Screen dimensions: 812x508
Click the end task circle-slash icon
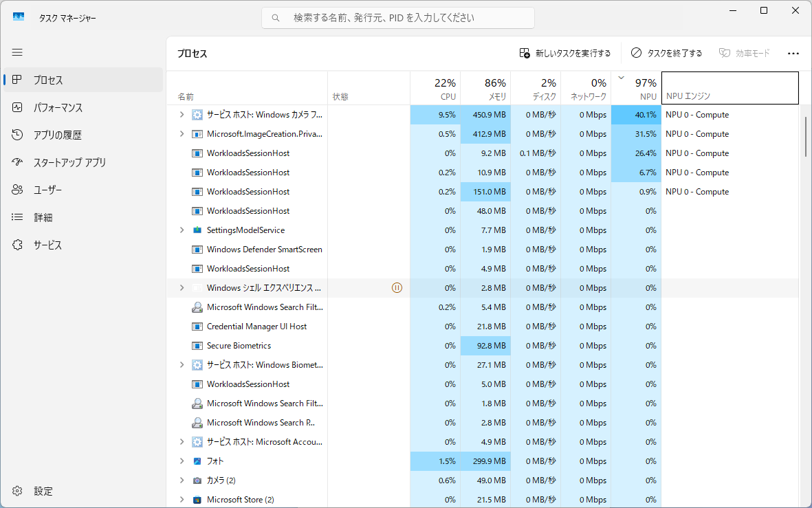pyautogui.click(x=636, y=53)
